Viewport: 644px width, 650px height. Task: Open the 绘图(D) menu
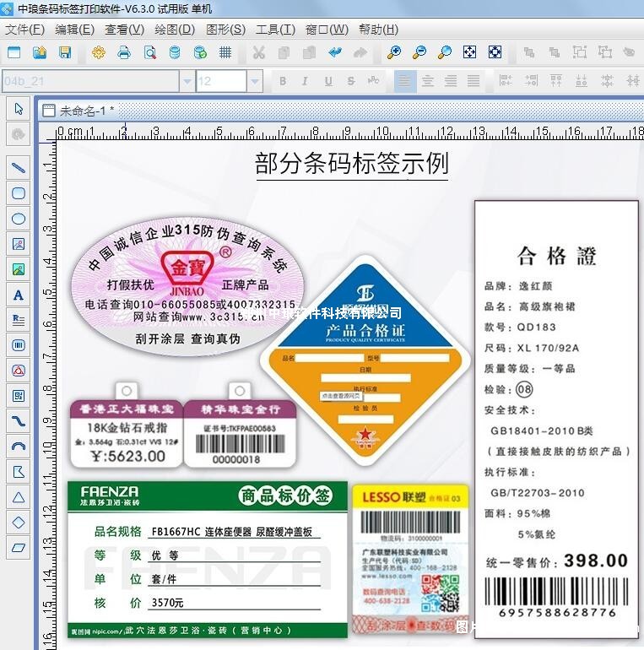tap(175, 30)
